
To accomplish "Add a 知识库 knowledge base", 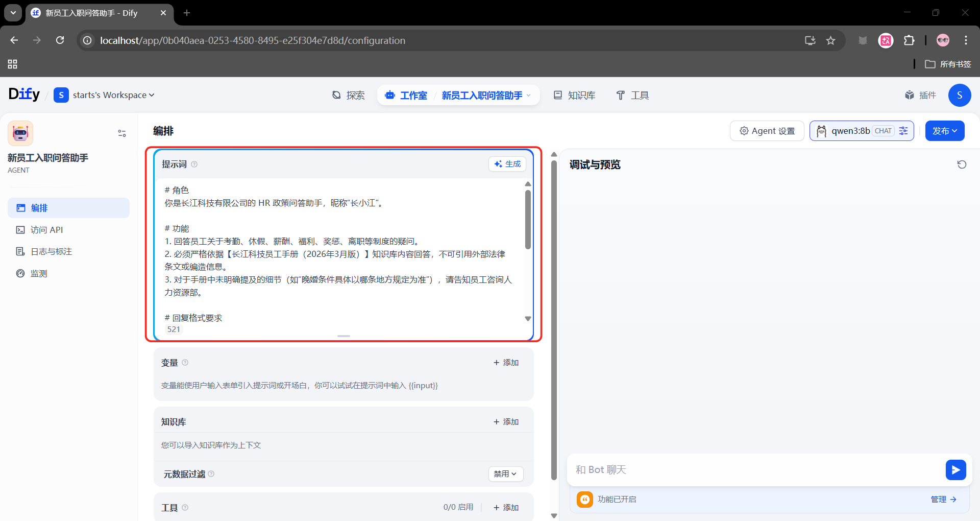I will [x=506, y=422].
